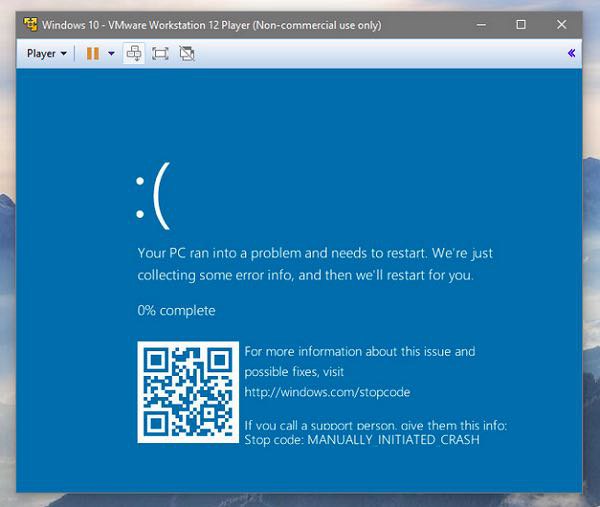Viewport: 600px width, 507px height.
Task: Close the VMware Player window
Action: [x=561, y=25]
